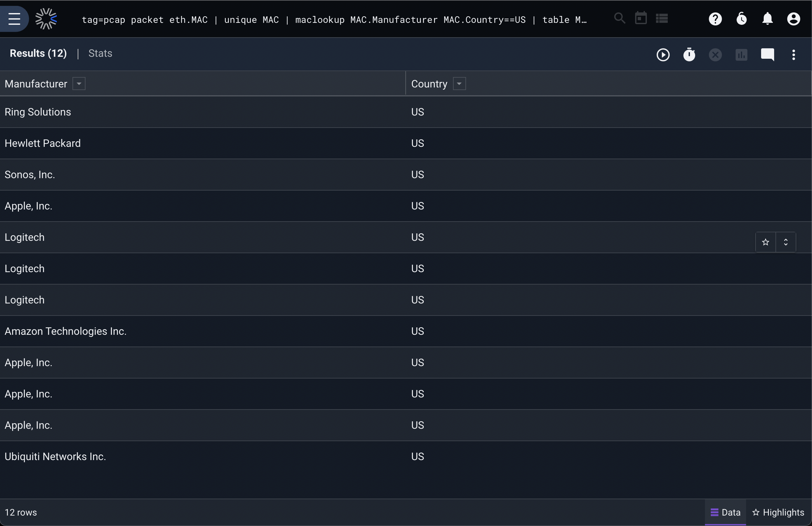The width and height of the screenshot is (812, 526).
Task: Click US in the Ring Solutions row
Action: tap(418, 112)
